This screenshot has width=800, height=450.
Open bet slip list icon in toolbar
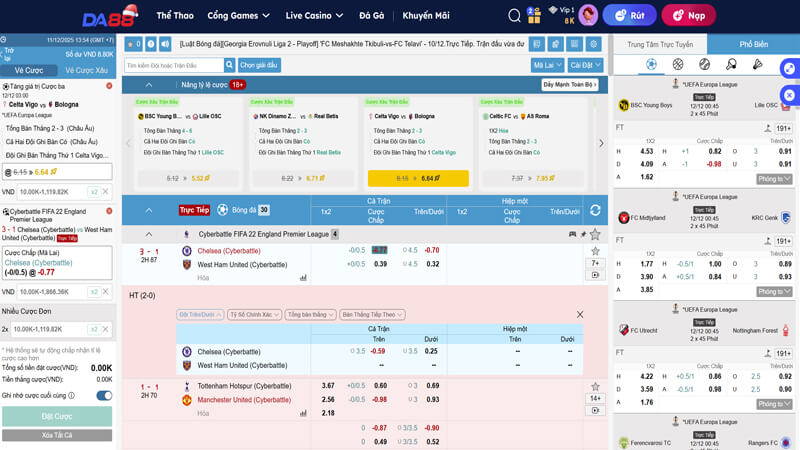coord(536,44)
